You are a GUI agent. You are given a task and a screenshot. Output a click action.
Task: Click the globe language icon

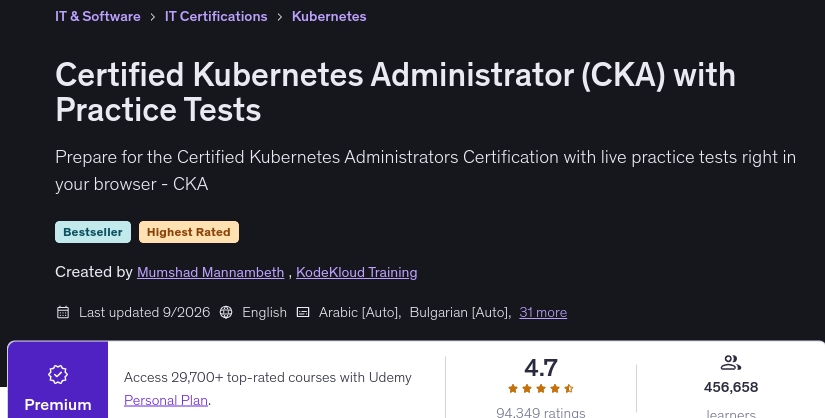click(226, 312)
